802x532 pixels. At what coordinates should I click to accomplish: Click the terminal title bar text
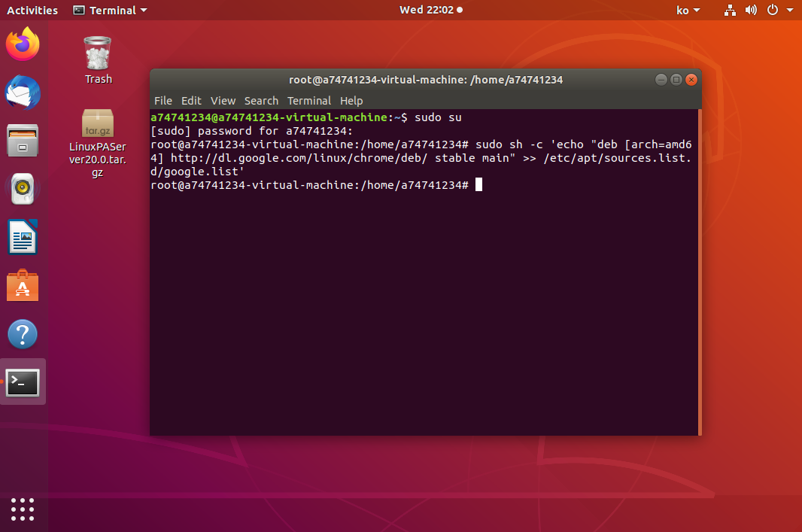click(x=426, y=80)
